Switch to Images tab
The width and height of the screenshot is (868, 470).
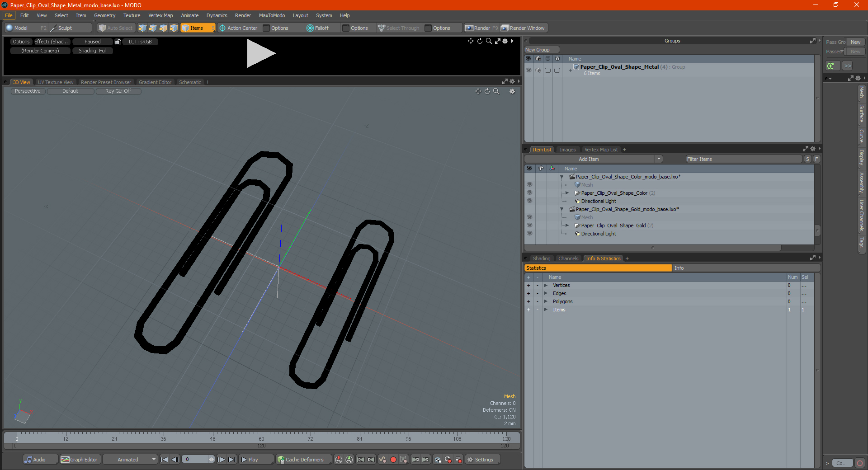click(567, 150)
